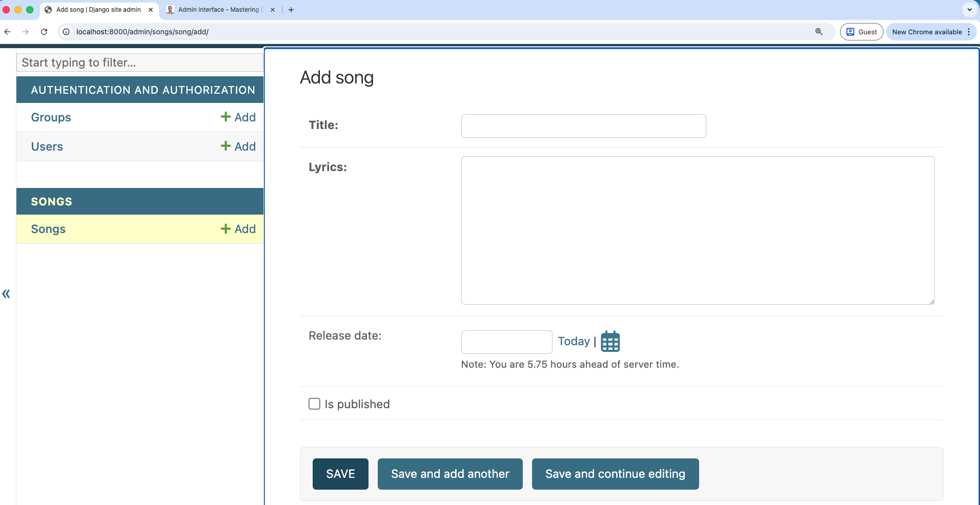
Task: Click the SAVE button
Action: click(x=340, y=474)
